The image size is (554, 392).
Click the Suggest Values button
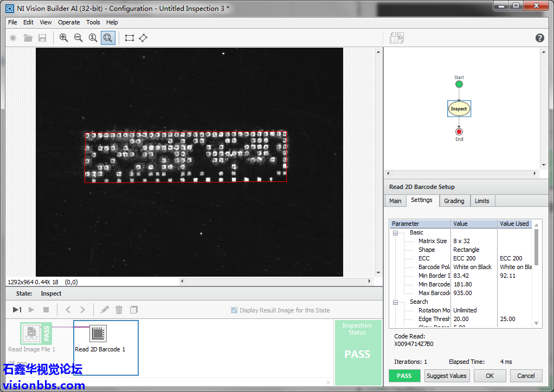click(x=446, y=376)
